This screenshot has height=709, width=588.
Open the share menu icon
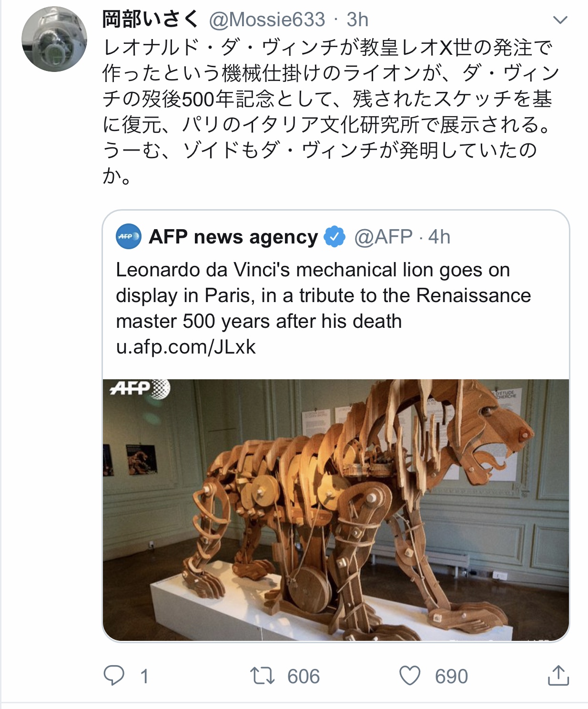point(558,675)
